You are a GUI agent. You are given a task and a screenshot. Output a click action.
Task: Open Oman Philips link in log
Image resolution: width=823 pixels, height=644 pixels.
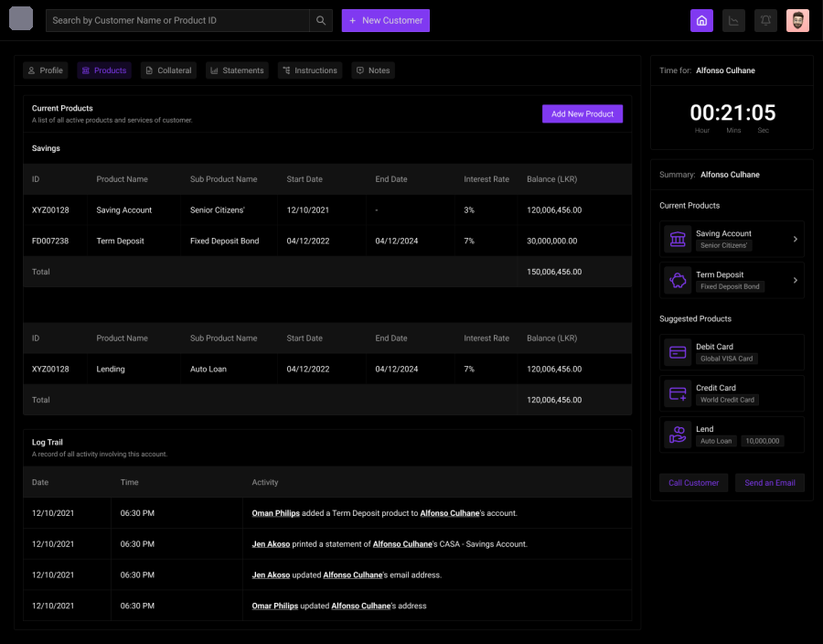pyautogui.click(x=275, y=513)
